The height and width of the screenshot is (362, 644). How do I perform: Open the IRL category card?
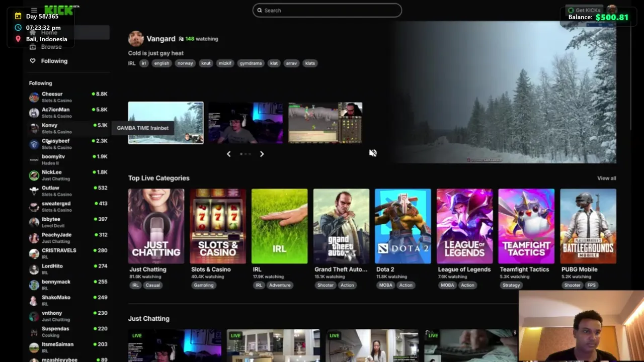tap(279, 226)
